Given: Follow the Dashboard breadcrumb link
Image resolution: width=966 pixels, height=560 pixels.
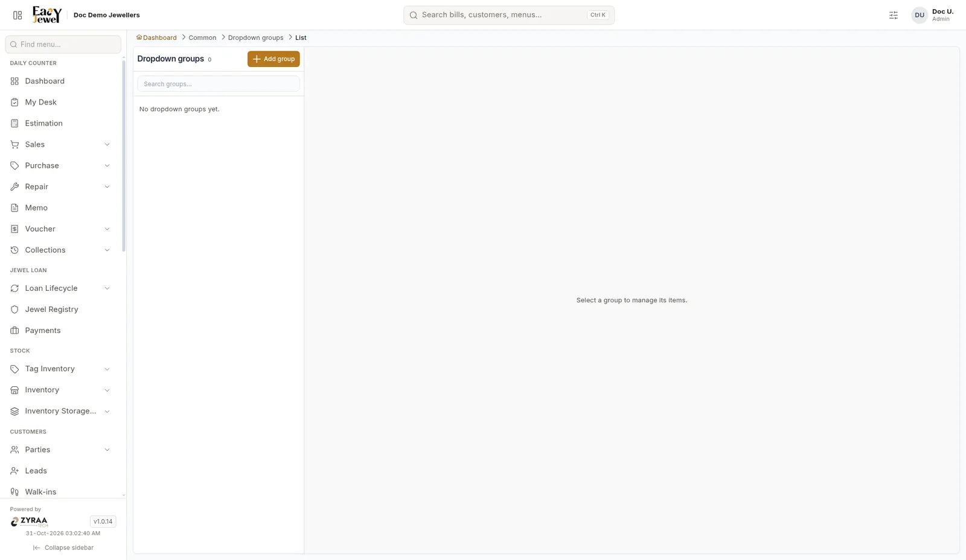Looking at the screenshot, I should (156, 37).
